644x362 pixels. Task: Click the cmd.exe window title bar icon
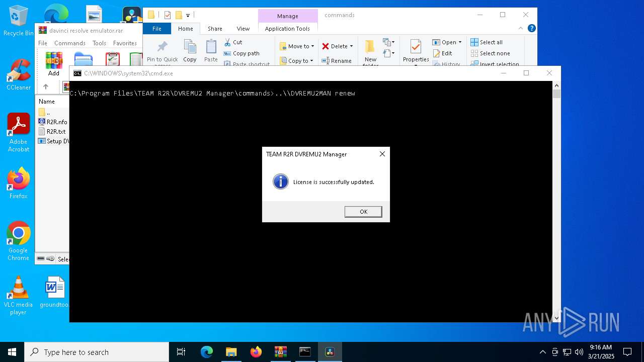pyautogui.click(x=77, y=73)
